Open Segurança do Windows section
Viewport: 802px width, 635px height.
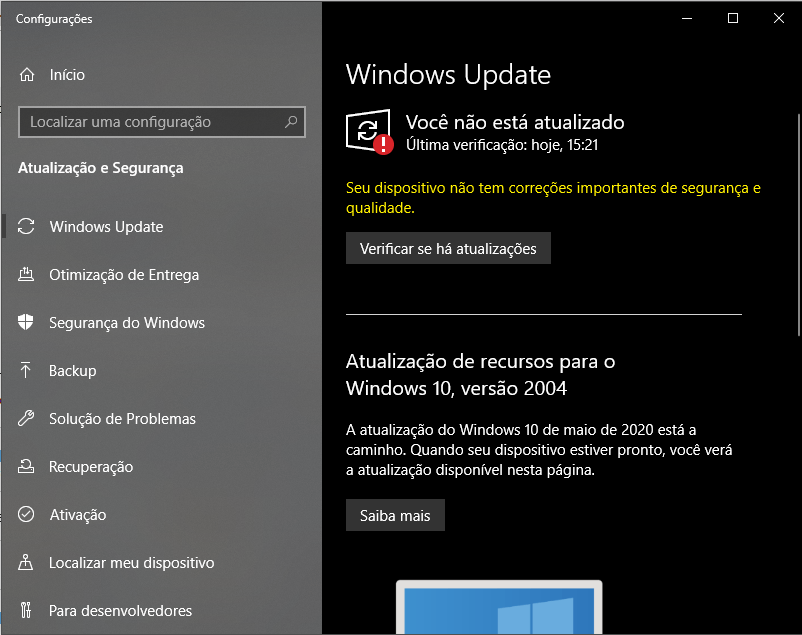pyautogui.click(x=162, y=323)
